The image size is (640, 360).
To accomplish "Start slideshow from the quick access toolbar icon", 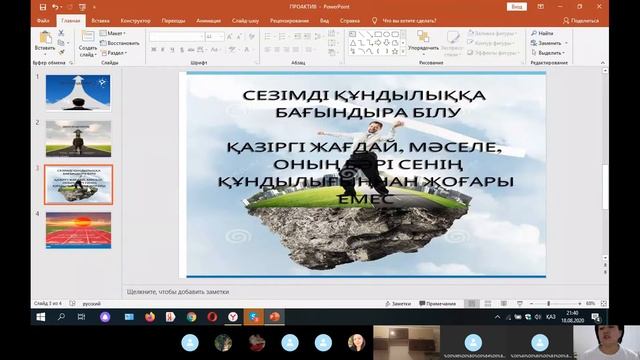I will pos(83,7).
